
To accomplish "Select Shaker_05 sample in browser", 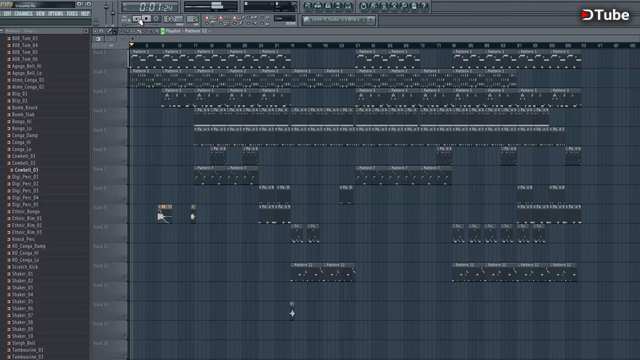I will (x=22, y=302).
